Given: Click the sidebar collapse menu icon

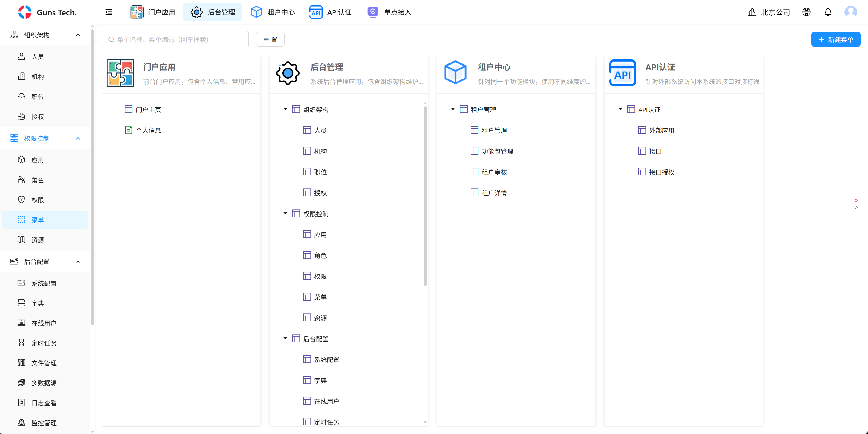Looking at the screenshot, I should [109, 12].
